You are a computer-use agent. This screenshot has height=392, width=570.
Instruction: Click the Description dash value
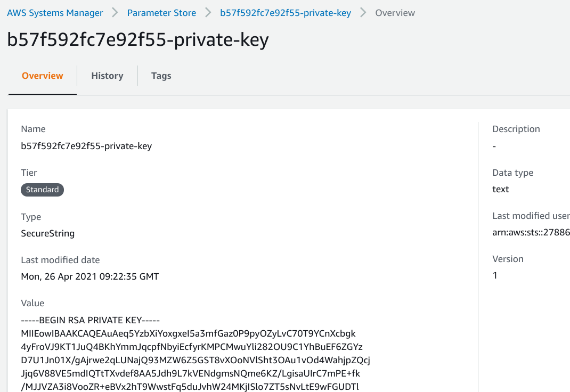click(494, 146)
